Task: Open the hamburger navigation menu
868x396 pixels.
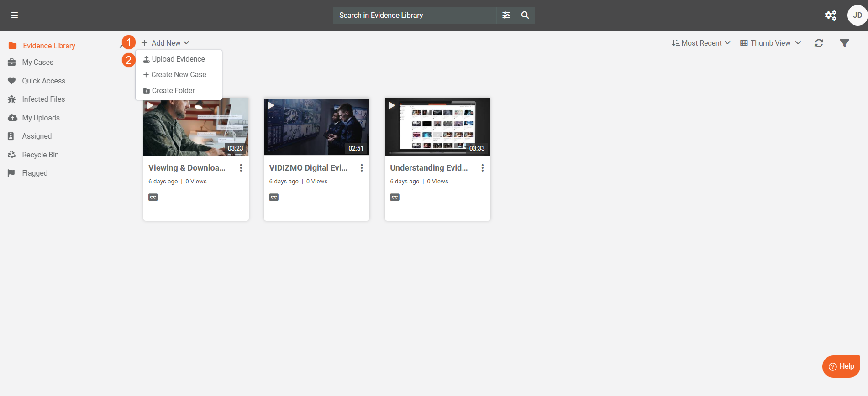Action: click(x=15, y=15)
